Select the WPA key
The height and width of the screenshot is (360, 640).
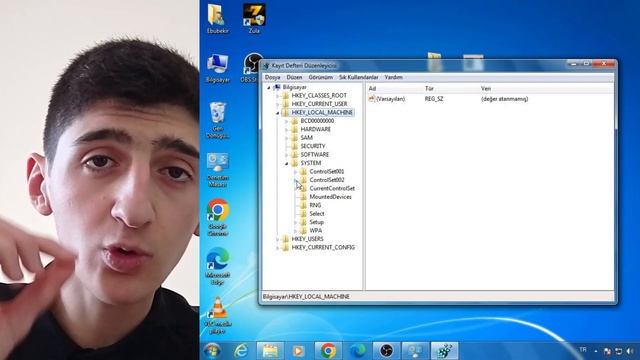tap(316, 231)
